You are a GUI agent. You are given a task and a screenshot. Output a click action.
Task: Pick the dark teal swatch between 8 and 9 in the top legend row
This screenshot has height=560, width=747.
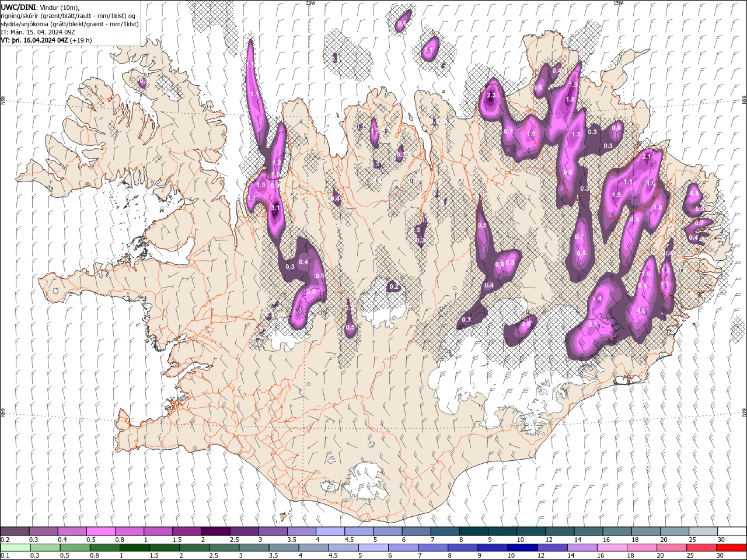(x=473, y=531)
